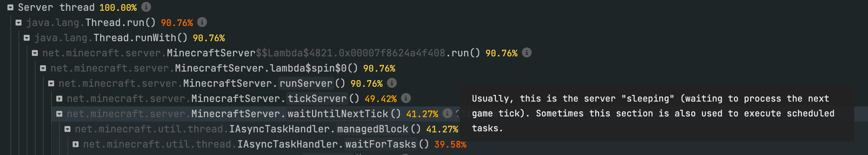Collapse the Thread.runWith() tree node
The height and width of the screenshot is (155, 868).
[x=27, y=38]
